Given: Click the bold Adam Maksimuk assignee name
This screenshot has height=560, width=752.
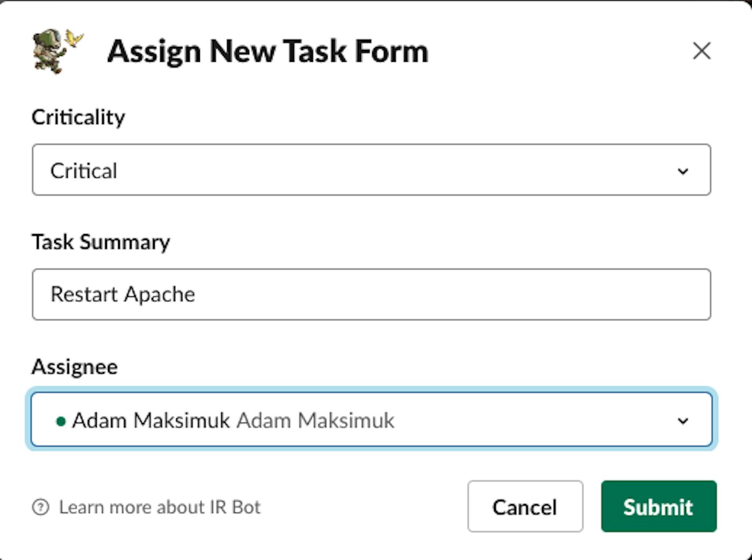Looking at the screenshot, I should (x=151, y=420).
